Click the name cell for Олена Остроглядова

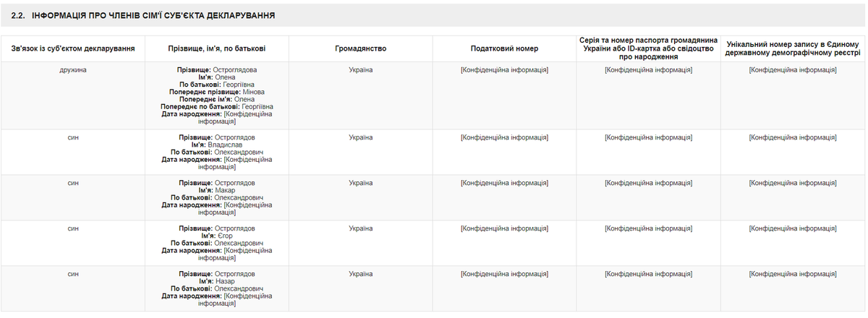coord(216,95)
